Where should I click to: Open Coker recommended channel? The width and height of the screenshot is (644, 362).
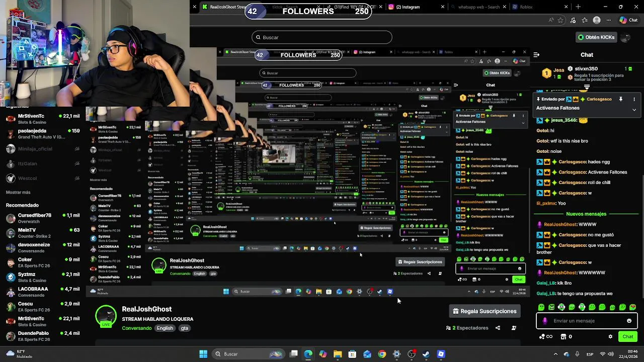pos(43,262)
